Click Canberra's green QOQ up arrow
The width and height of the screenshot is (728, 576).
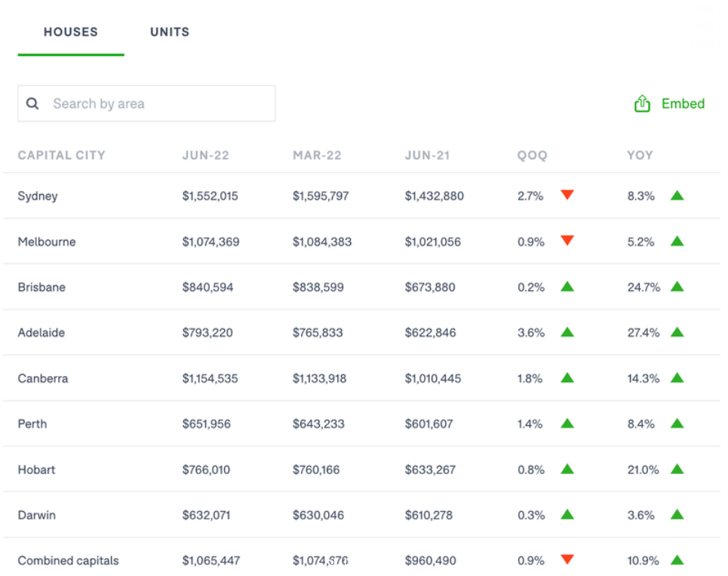[567, 377]
